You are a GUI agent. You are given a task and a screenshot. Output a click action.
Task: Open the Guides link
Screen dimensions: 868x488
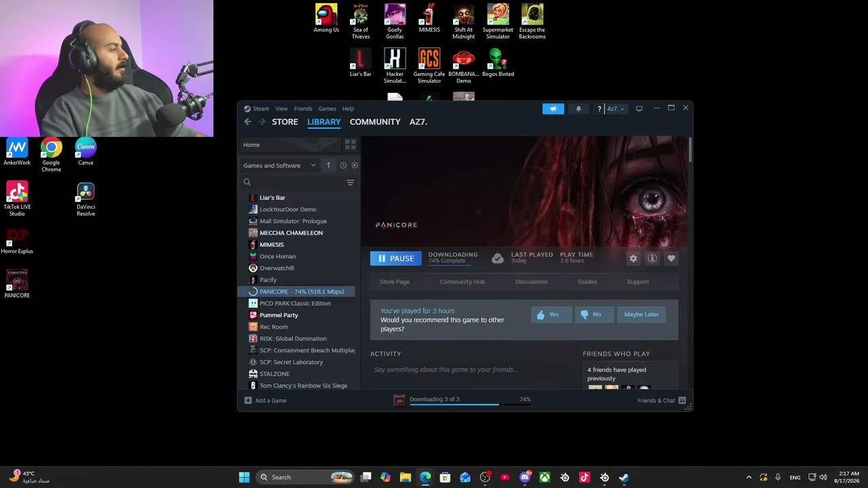[587, 282]
